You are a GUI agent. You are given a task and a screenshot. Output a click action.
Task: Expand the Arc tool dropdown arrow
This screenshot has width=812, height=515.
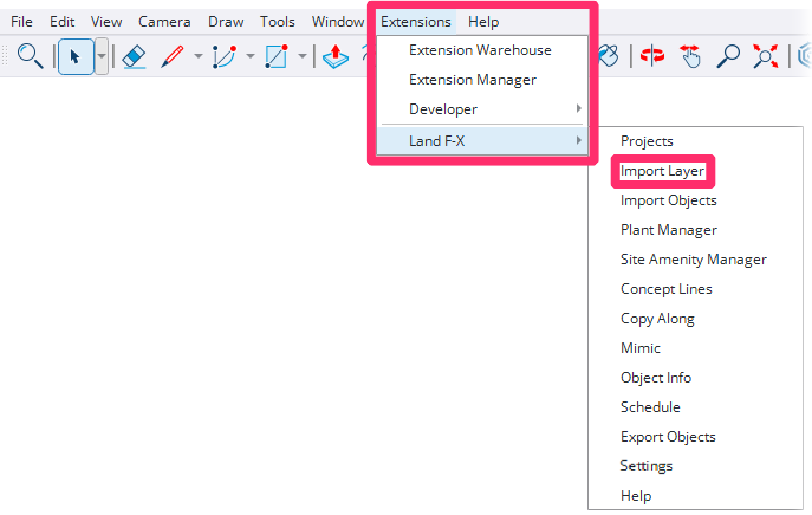tap(250, 57)
